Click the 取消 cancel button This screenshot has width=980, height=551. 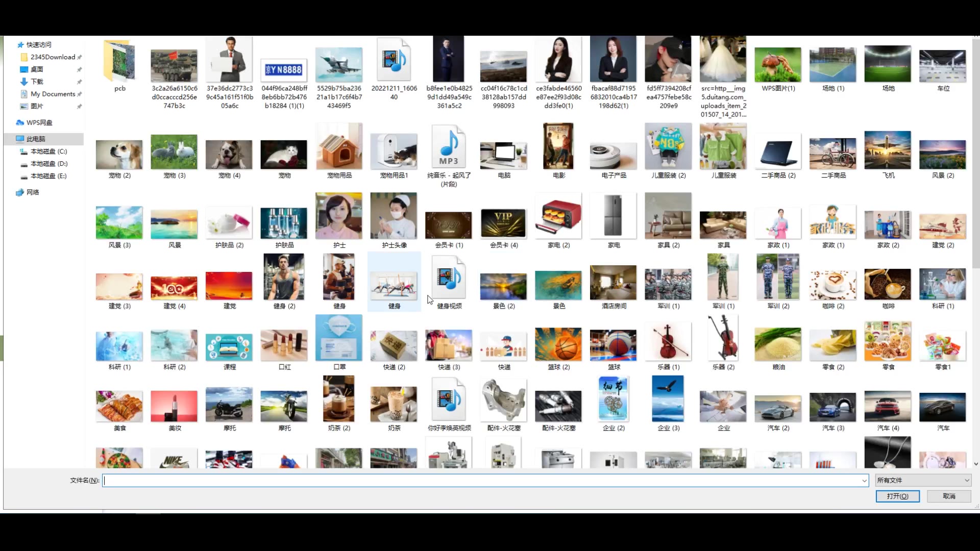(x=949, y=496)
